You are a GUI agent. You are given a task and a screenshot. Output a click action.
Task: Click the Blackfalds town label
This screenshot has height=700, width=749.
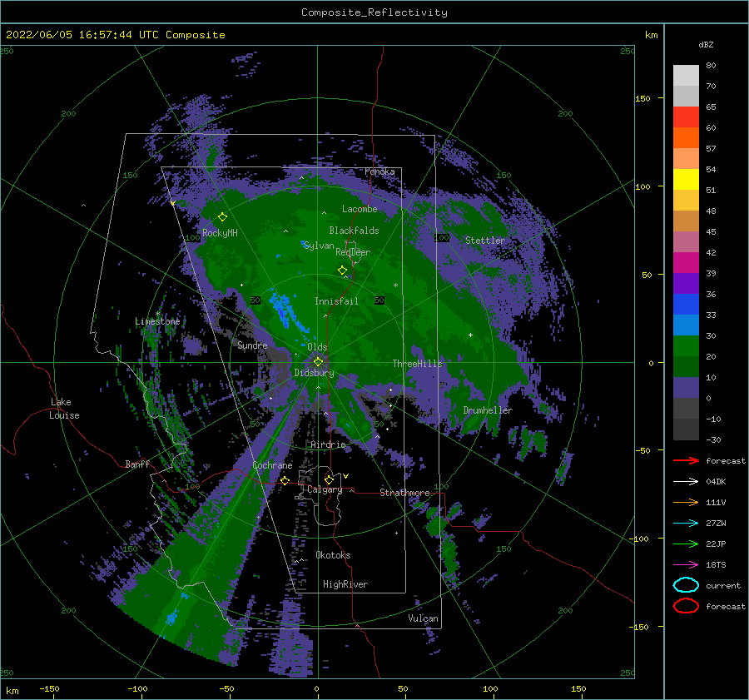click(x=354, y=231)
